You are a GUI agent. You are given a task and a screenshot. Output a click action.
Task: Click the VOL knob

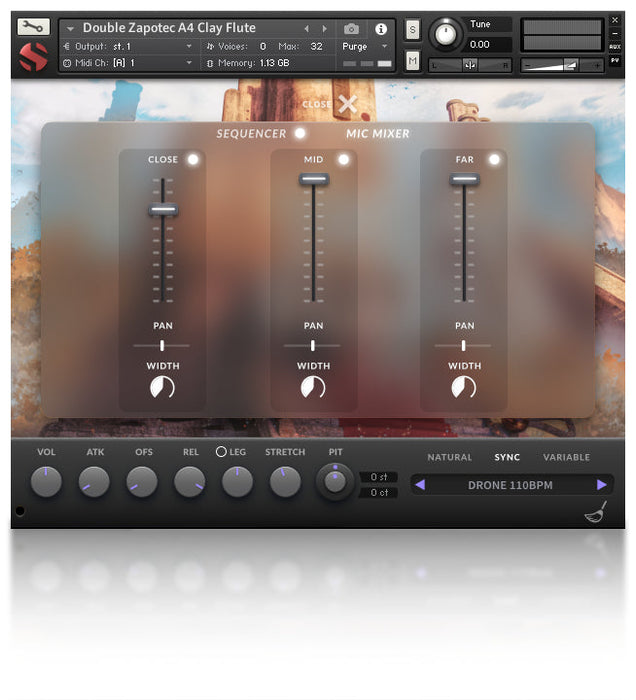pyautogui.click(x=46, y=482)
